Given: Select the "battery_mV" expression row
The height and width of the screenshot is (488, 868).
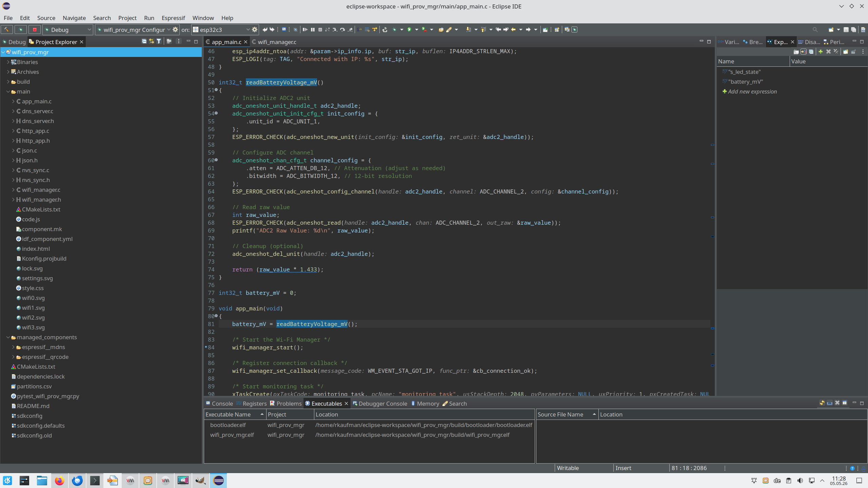Looking at the screenshot, I should pos(792,82).
